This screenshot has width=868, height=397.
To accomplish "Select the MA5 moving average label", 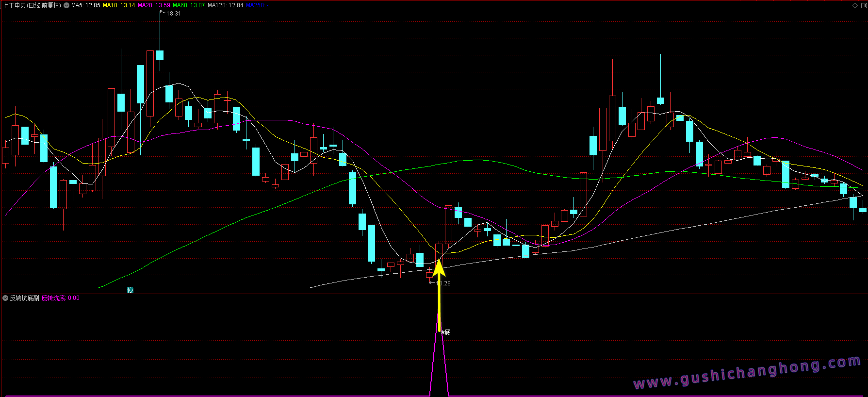I will coord(85,5).
